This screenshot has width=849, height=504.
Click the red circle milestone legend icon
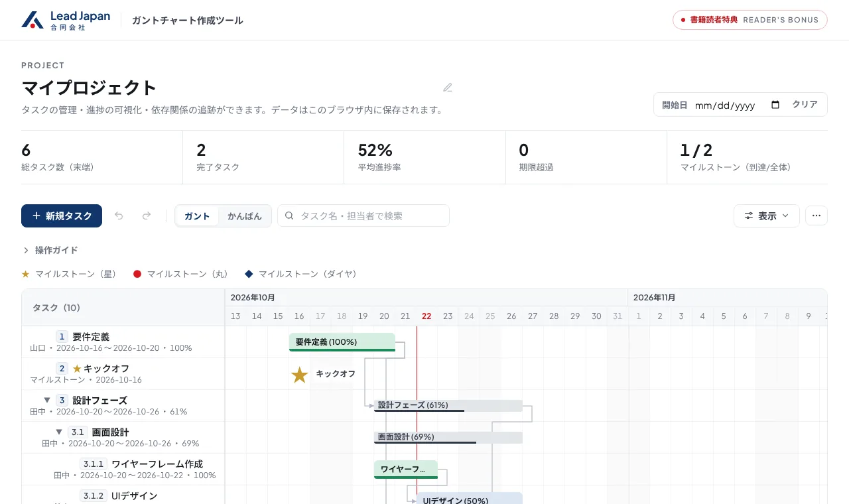point(137,274)
